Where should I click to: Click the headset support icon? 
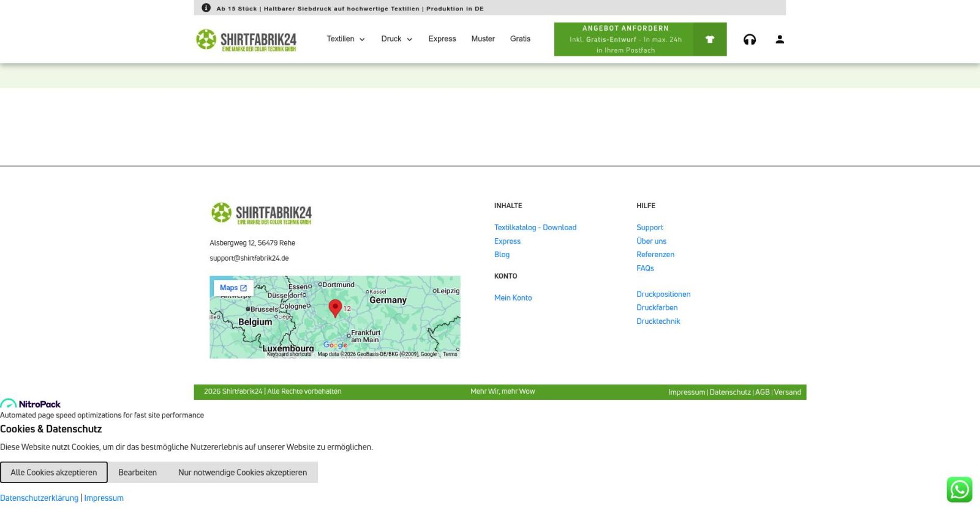pyautogui.click(x=749, y=40)
